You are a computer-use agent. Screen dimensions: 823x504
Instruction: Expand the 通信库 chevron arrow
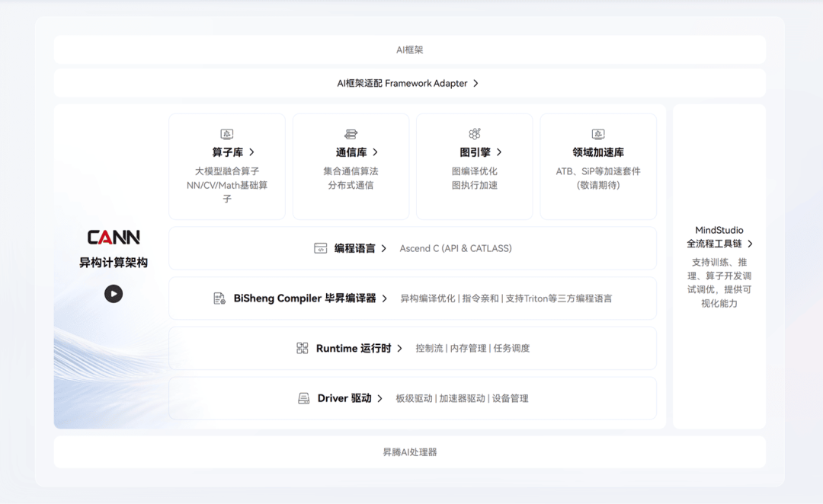(375, 152)
